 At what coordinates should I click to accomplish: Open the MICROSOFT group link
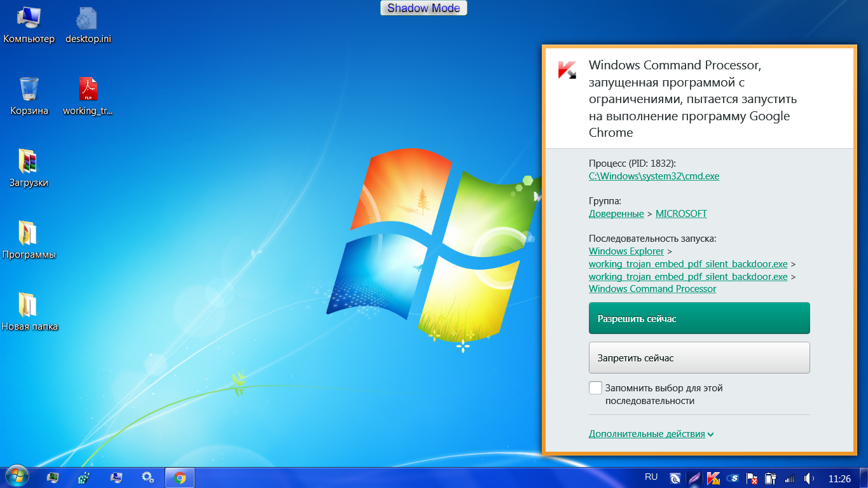(681, 214)
